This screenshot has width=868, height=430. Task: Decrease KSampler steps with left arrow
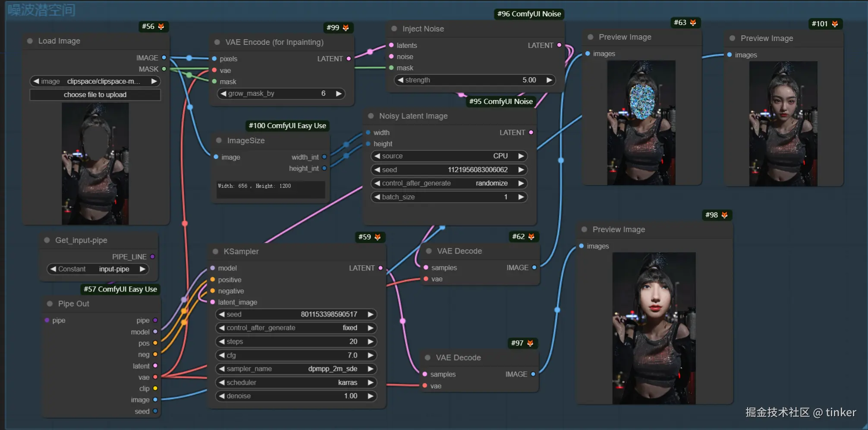click(x=222, y=342)
